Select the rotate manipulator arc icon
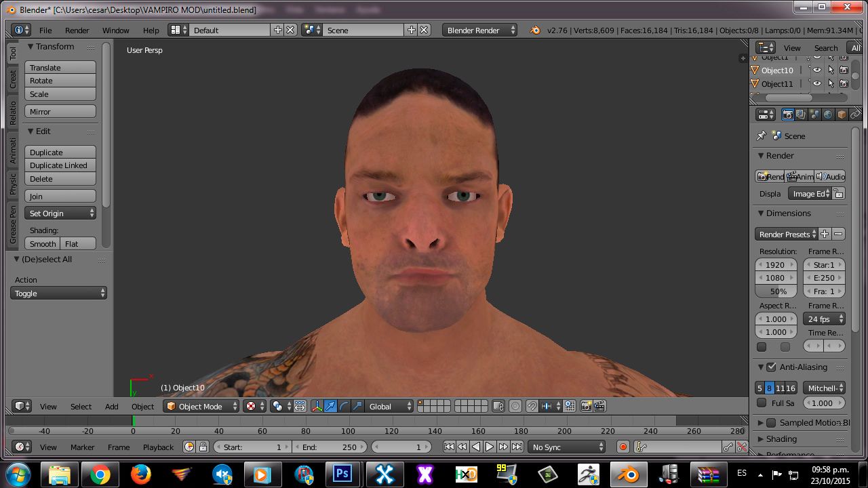This screenshot has width=868, height=488. pos(344,406)
